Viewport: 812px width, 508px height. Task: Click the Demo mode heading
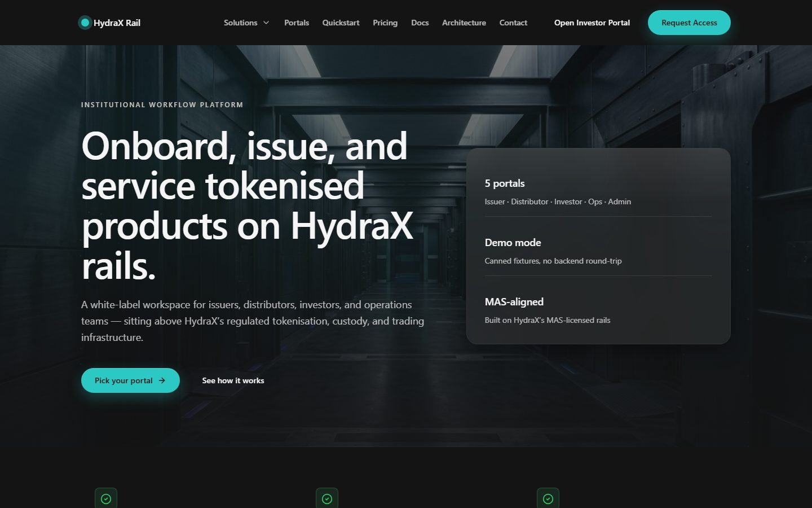click(x=513, y=243)
